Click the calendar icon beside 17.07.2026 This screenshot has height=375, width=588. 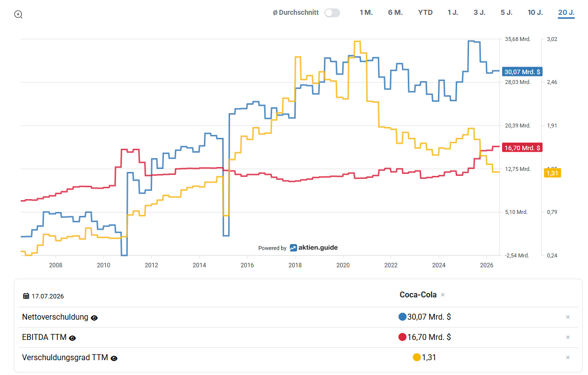pyautogui.click(x=26, y=296)
